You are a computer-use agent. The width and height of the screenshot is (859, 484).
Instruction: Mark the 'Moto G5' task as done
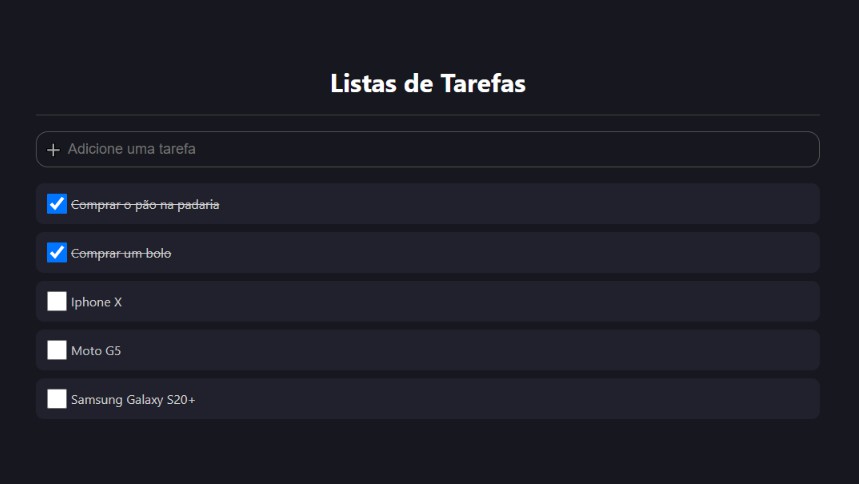[57, 350]
